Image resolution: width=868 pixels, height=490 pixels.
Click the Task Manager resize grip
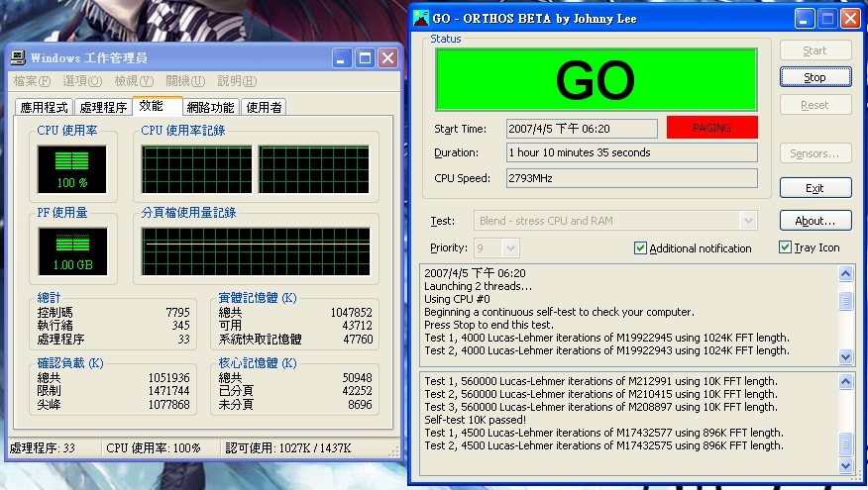pyautogui.click(x=394, y=452)
